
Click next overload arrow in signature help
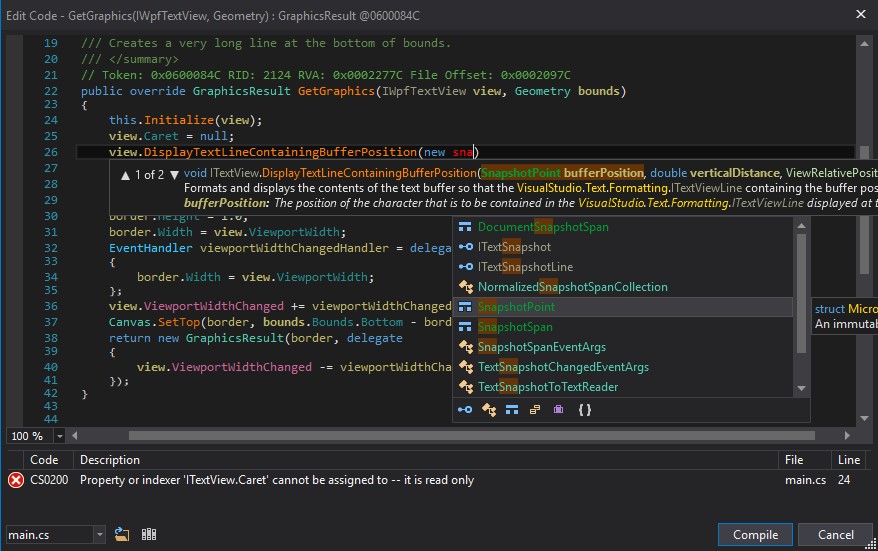[x=174, y=174]
